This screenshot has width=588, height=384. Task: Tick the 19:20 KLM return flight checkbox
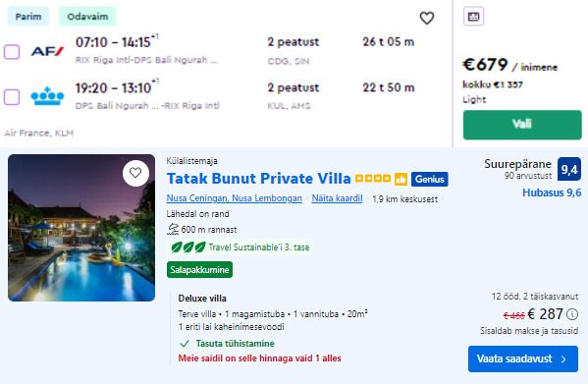pos(12,97)
